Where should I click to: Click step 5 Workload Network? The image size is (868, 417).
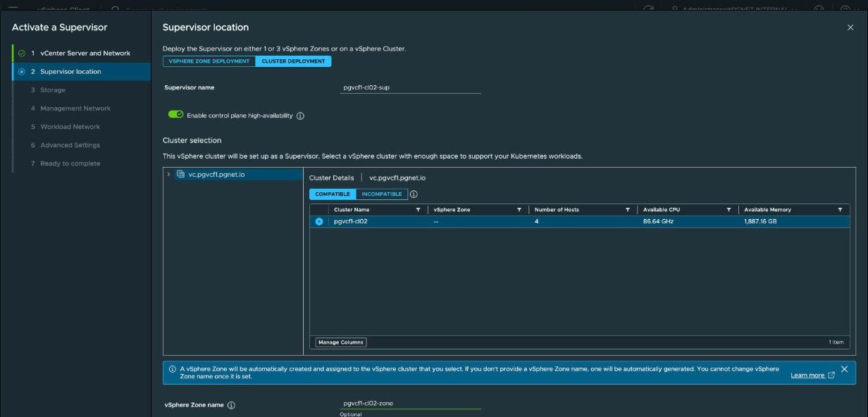coord(70,127)
